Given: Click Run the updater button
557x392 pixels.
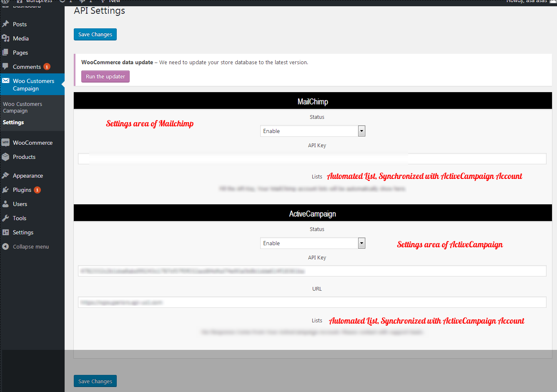Looking at the screenshot, I should [105, 76].
